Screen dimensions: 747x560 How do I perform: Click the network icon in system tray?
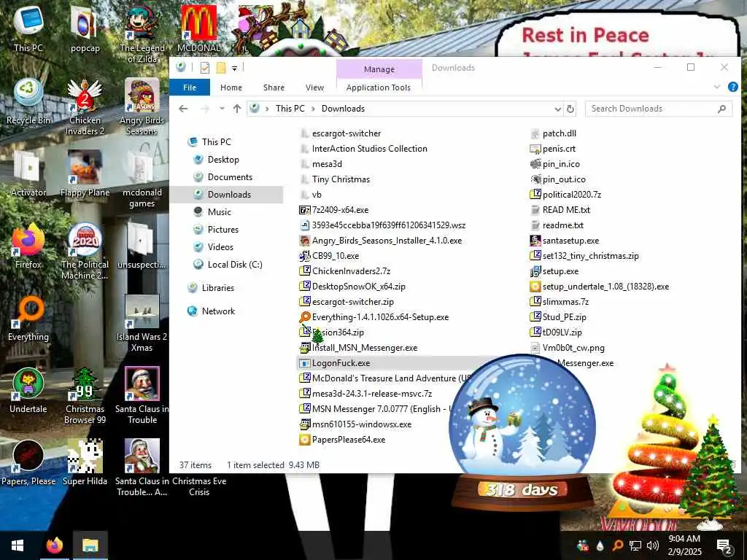pyautogui.click(x=635, y=545)
